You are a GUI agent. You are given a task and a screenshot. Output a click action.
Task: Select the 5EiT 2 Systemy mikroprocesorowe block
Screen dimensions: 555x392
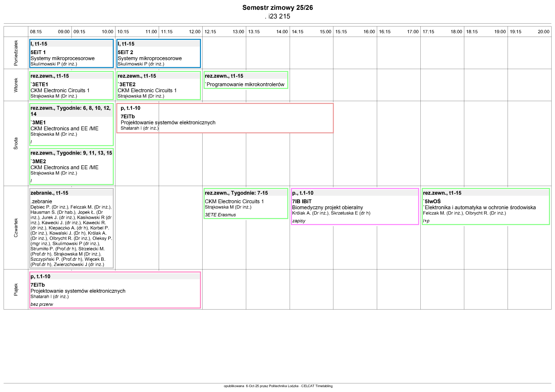[158, 54]
